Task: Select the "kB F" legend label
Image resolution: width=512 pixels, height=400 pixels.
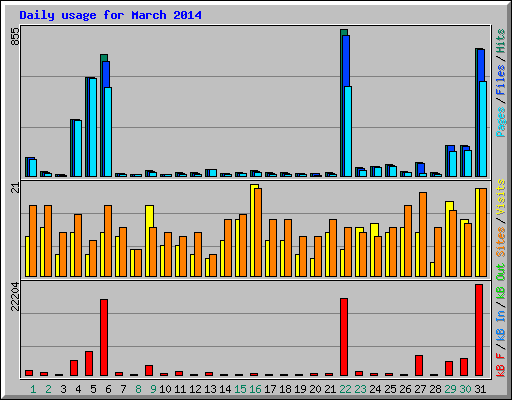Action: pyautogui.click(x=500, y=365)
